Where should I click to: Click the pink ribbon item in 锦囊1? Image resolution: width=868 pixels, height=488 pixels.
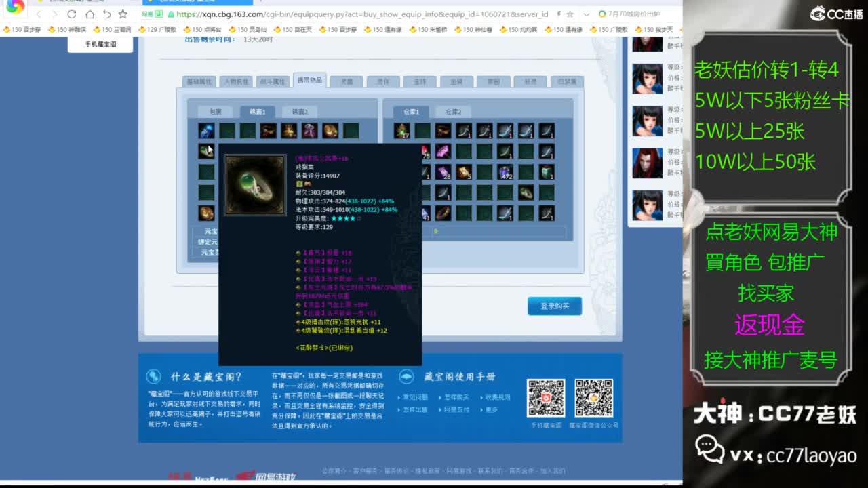310,131
